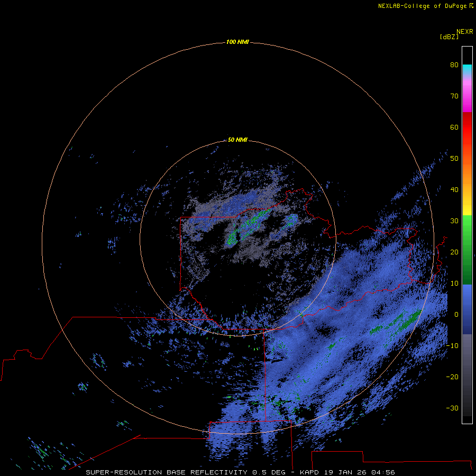Click the -10 value on dBZ scale
The width and height of the screenshot is (476, 476).
click(x=452, y=346)
